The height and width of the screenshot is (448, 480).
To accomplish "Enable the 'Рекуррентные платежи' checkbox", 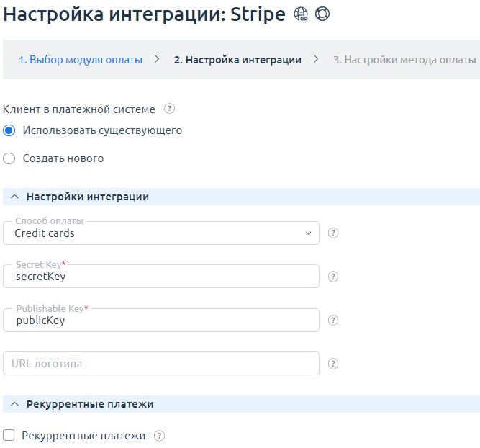I will tap(9, 436).
